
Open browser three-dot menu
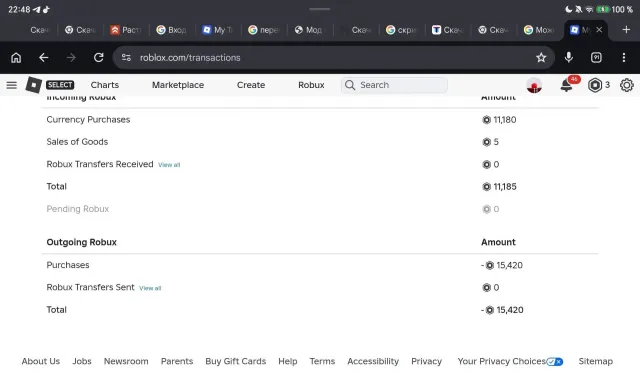coord(624,58)
